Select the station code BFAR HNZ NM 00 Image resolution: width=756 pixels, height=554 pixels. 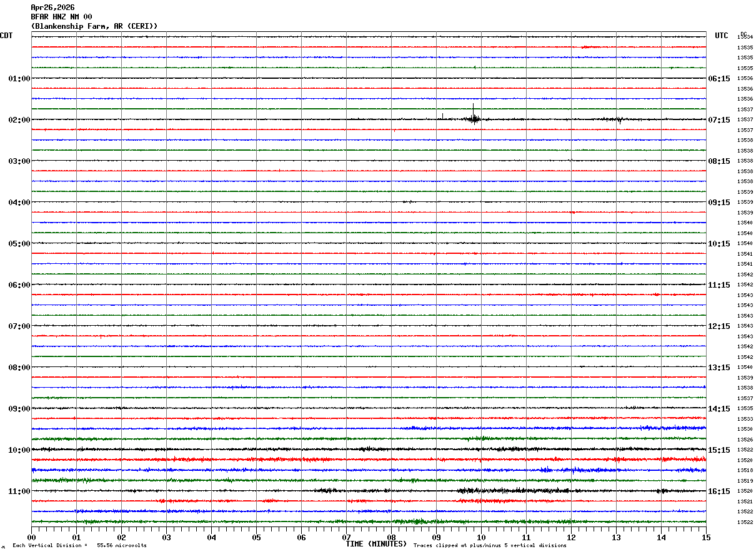pyautogui.click(x=61, y=17)
